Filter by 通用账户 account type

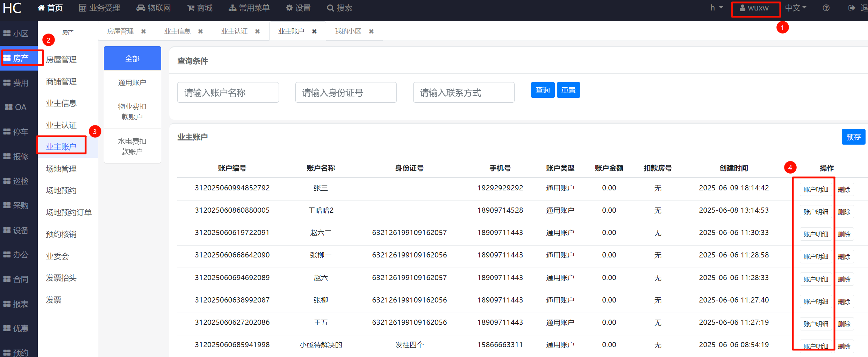[132, 82]
